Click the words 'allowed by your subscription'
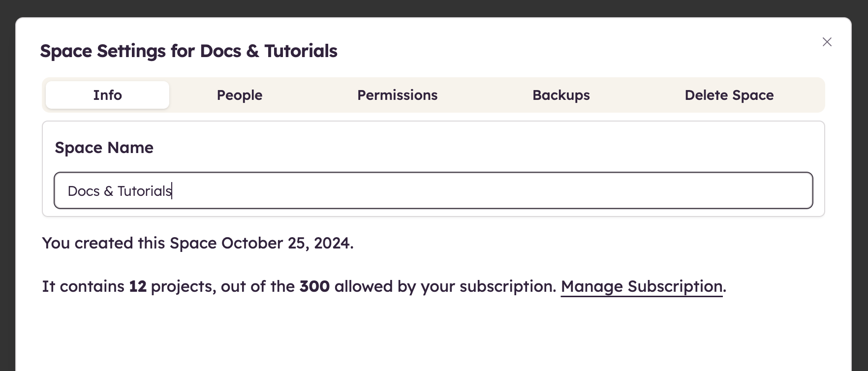868x371 pixels. tap(445, 286)
